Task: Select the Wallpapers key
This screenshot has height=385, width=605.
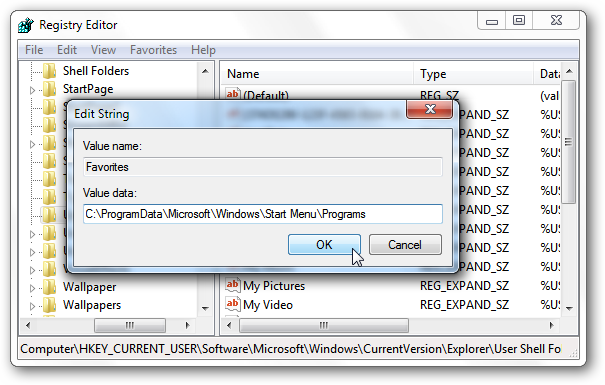Action: click(92, 305)
